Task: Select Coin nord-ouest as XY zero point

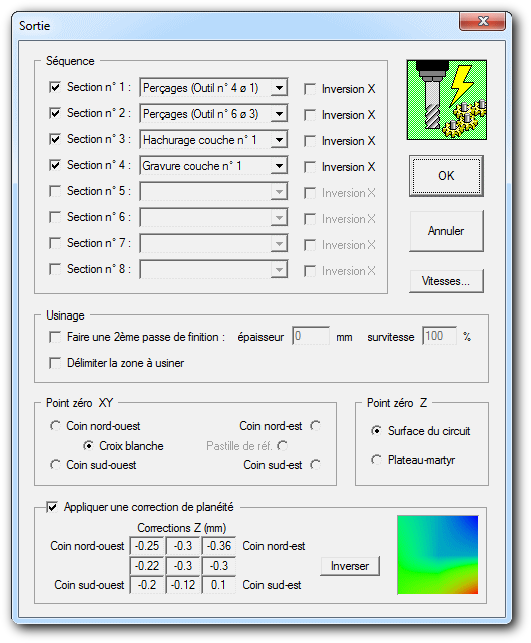Action: (x=55, y=426)
